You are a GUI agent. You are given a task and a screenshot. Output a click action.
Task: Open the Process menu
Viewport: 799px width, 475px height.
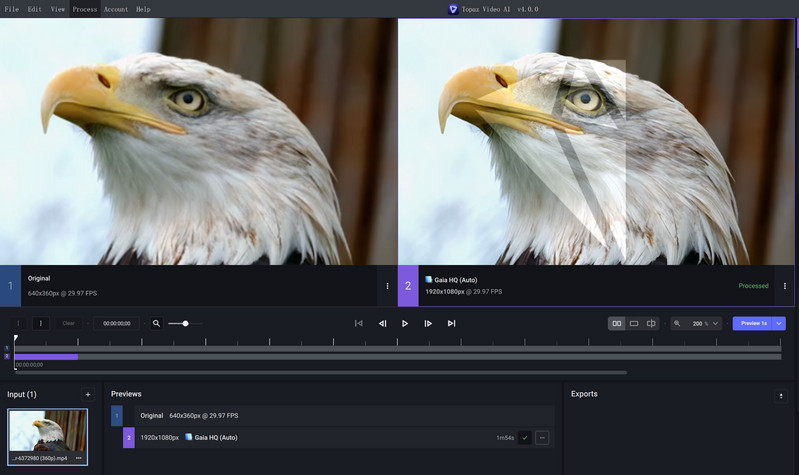tap(85, 9)
